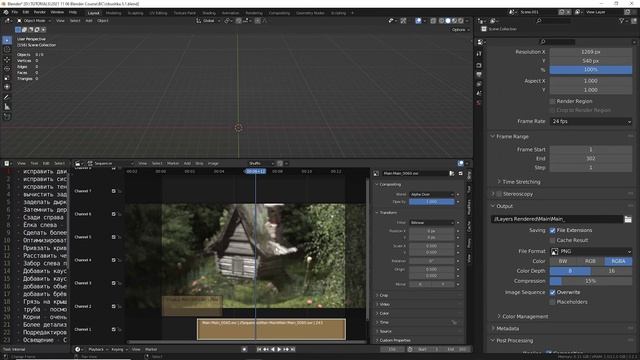Screen dimensions: 640x360
Task: Jump to the last frame
Action: coord(293,349)
